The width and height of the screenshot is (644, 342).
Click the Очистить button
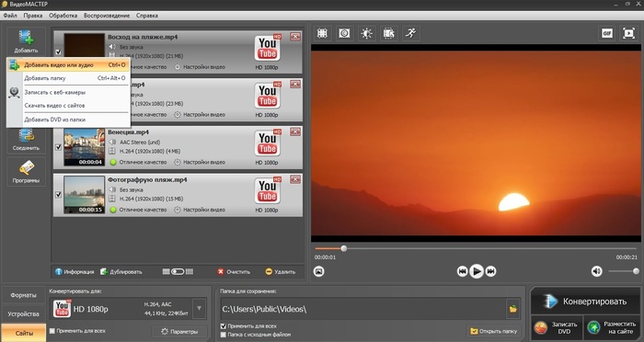[234, 272]
